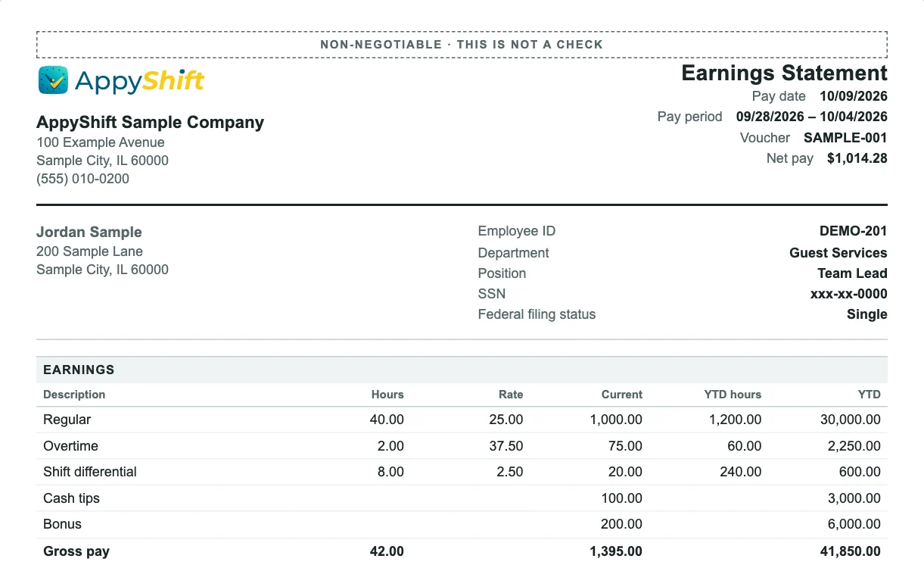Image resolution: width=924 pixels, height=568 pixels.
Task: Select Regular YTD hours 1,200.00
Action: (x=735, y=420)
